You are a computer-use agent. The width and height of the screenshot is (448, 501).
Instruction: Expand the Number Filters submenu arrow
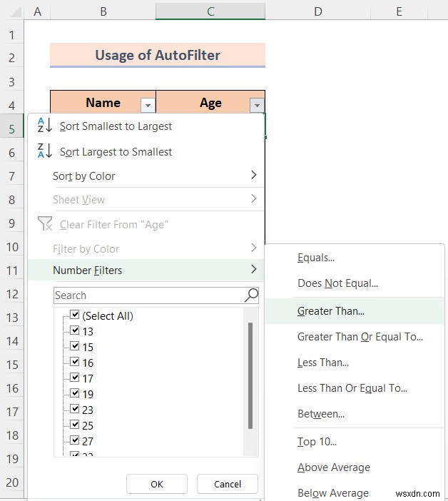coord(253,269)
